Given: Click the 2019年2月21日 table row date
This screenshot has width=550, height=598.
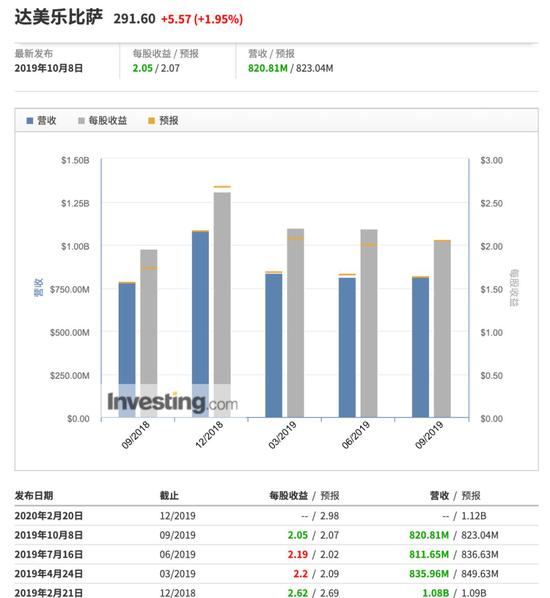Looking at the screenshot, I should (x=48, y=593).
